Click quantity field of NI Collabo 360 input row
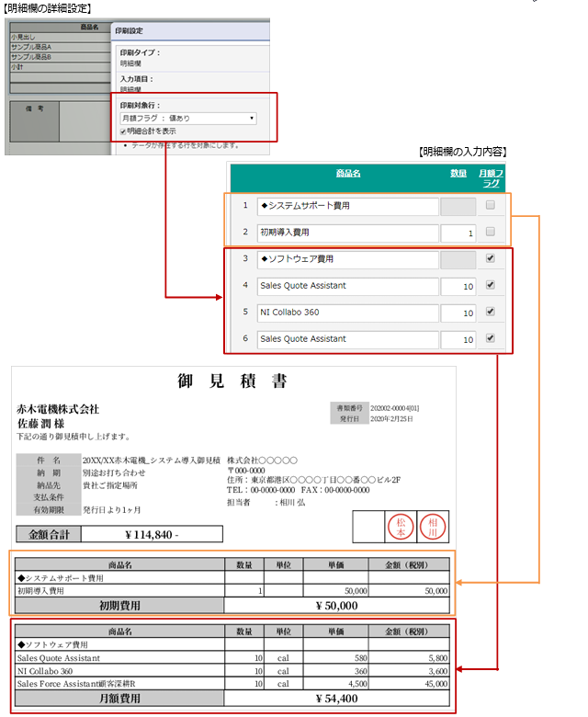Screen dimensions: 588x717 [458, 313]
